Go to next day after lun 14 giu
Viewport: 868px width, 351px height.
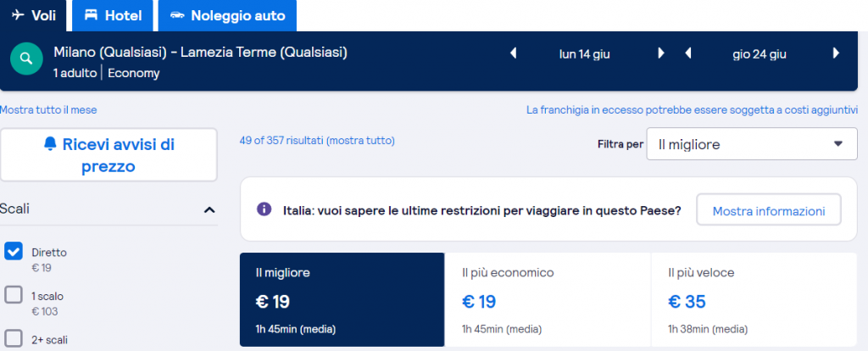coord(661,53)
